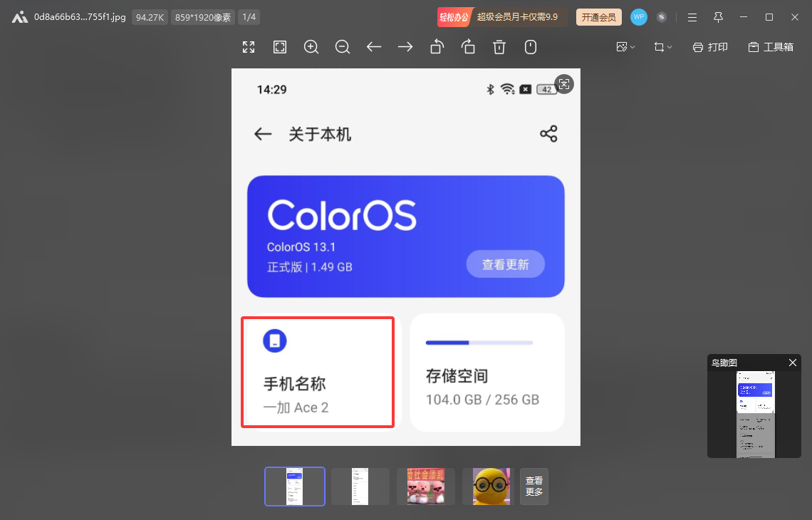Zoom out of the image
The width and height of the screenshot is (812, 520).
click(343, 47)
